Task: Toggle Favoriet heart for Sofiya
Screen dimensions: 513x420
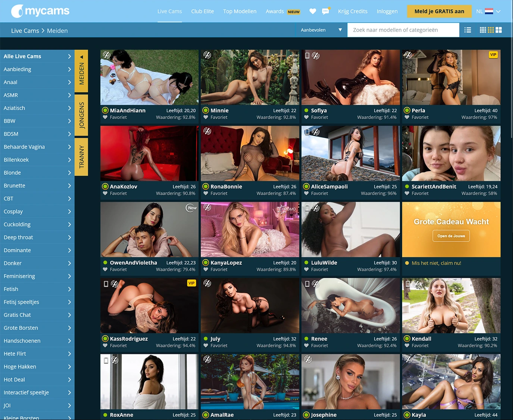Action: pos(306,117)
